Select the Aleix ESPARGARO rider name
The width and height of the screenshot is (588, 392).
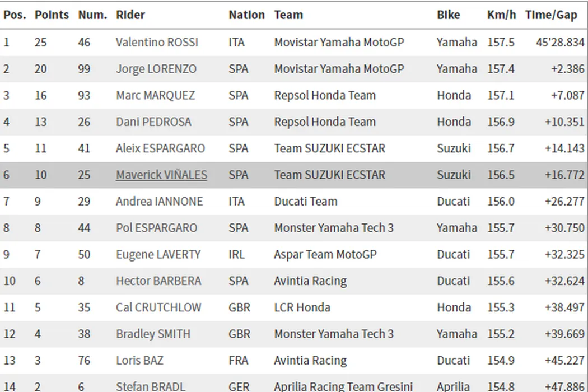tap(160, 149)
